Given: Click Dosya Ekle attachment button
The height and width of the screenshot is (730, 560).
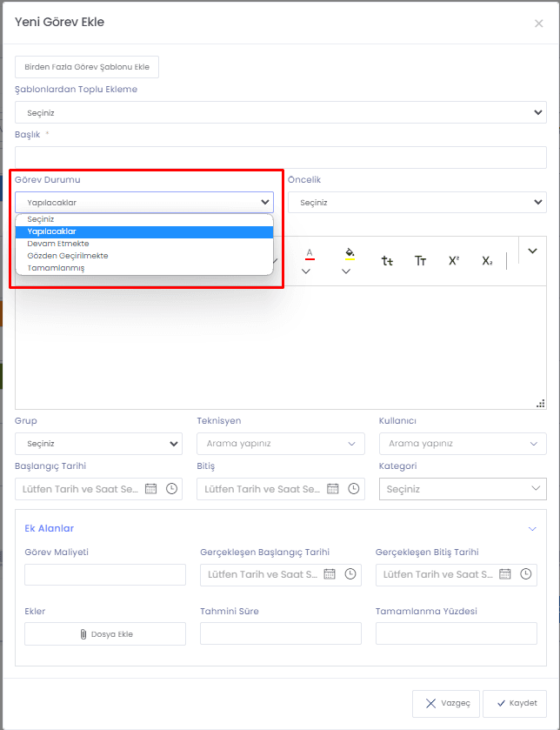Looking at the screenshot, I should pos(105,634).
